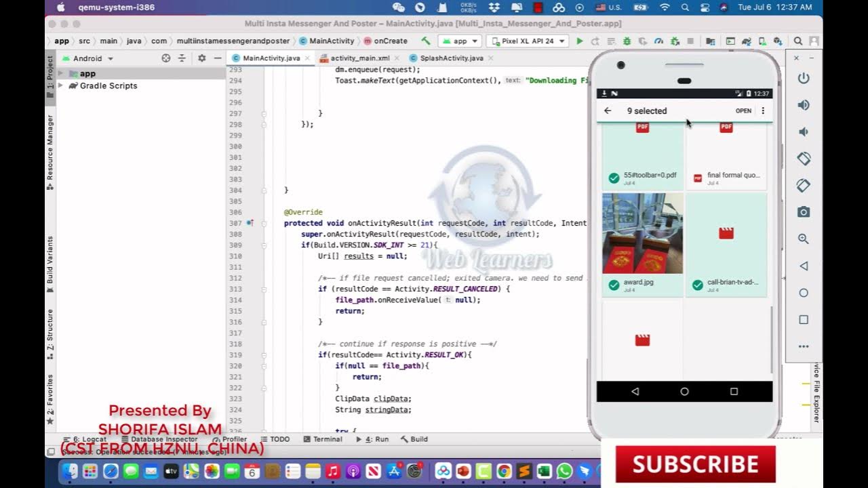Tap the phone's bottom recents navigation button
The width and height of the screenshot is (868, 488).
pyautogui.click(x=734, y=391)
